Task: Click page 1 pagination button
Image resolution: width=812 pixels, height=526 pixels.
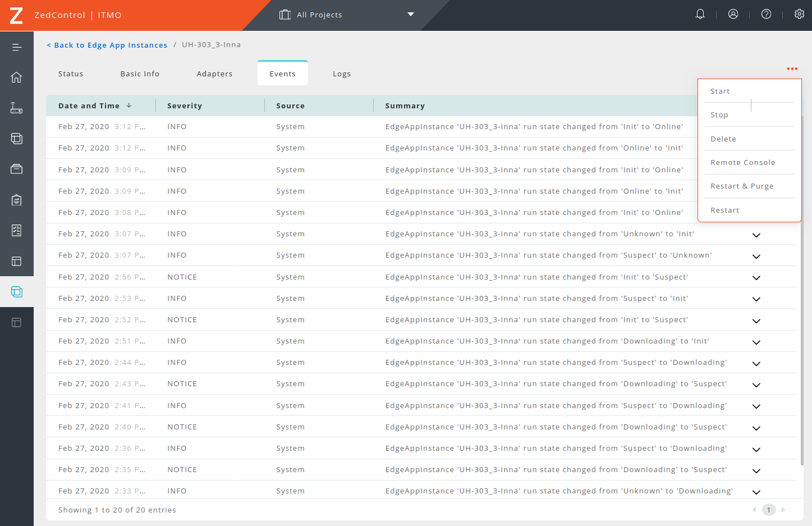Action: 768,510
